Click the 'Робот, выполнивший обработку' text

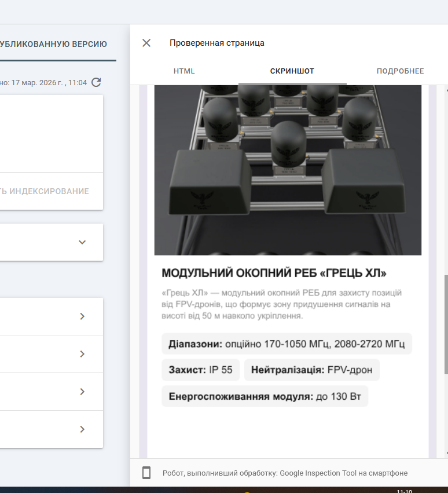[x=285, y=473]
